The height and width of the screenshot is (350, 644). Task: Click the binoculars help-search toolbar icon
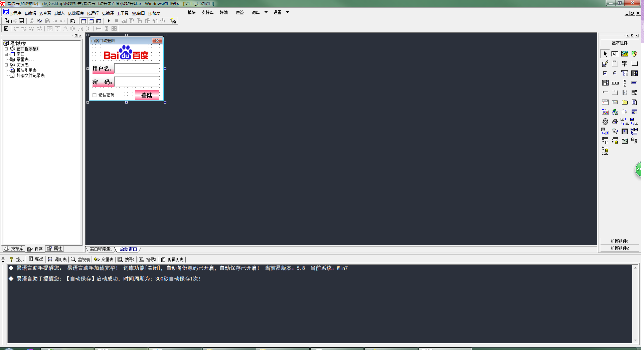[x=173, y=21]
